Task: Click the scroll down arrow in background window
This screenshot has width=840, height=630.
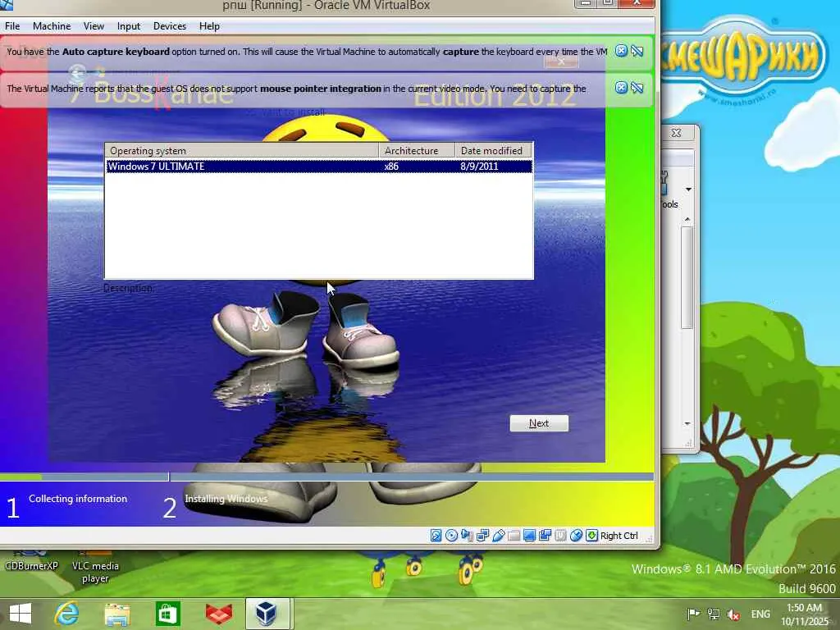Action: coord(687,424)
